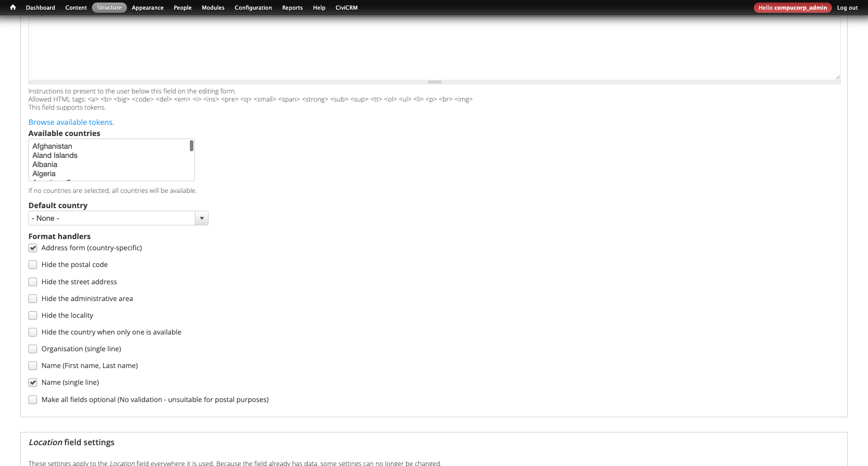The width and height of the screenshot is (868, 466).
Task: Enable Hide the street address option
Action: tap(33, 282)
